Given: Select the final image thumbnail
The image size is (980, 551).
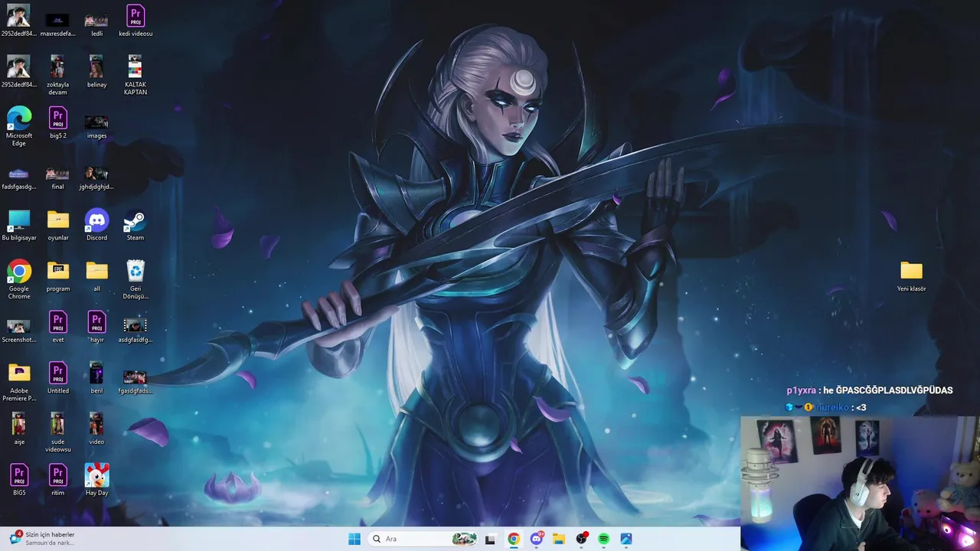Looking at the screenshot, I should 57,178.
